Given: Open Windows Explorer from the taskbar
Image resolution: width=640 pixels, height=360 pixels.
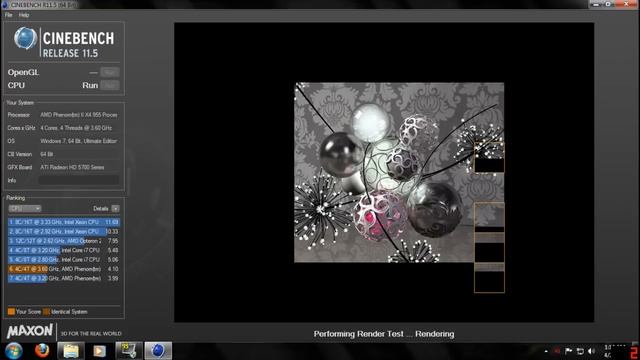Looking at the screenshot, I should [x=71, y=351].
